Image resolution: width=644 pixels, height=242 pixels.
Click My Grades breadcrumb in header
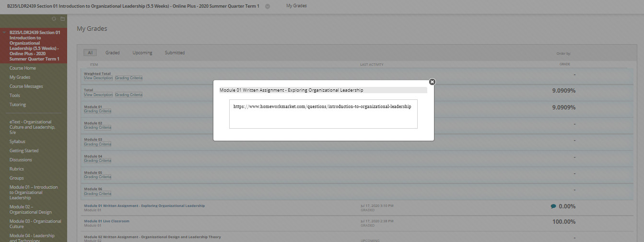coord(296,6)
